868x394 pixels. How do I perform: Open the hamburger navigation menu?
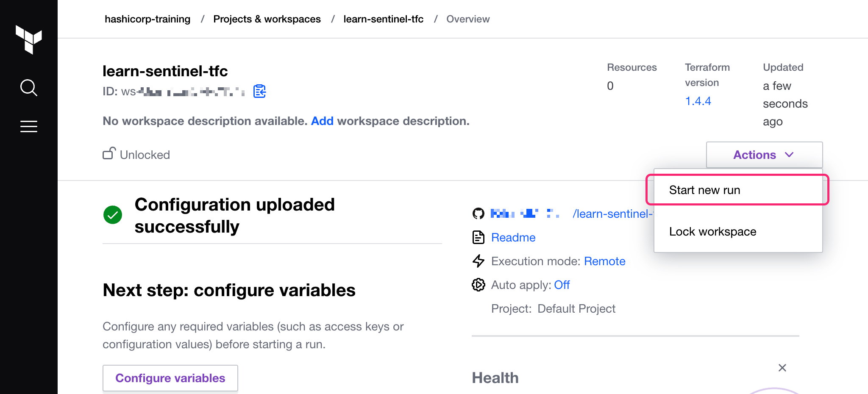click(x=28, y=126)
